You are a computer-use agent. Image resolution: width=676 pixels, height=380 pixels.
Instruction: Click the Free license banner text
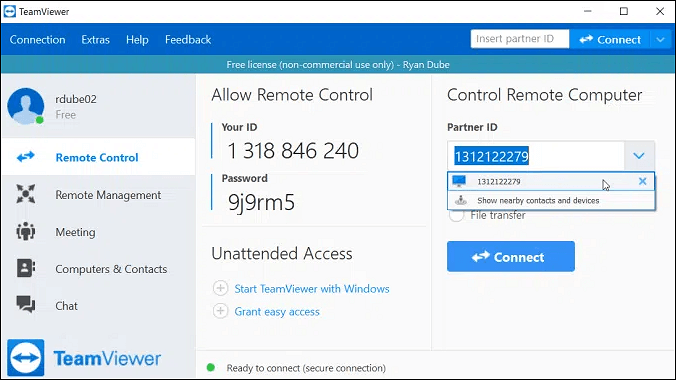(338, 65)
